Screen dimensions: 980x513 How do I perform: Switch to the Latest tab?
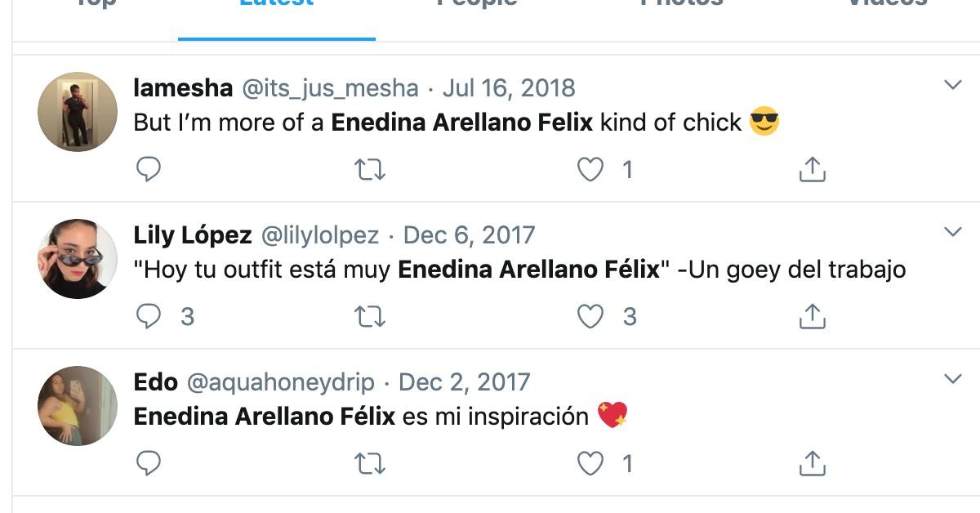tap(276, 8)
